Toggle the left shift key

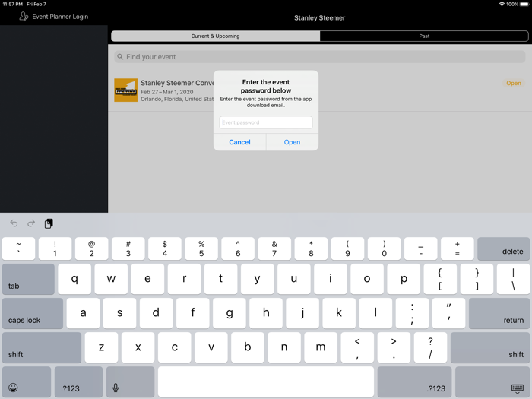click(x=42, y=348)
